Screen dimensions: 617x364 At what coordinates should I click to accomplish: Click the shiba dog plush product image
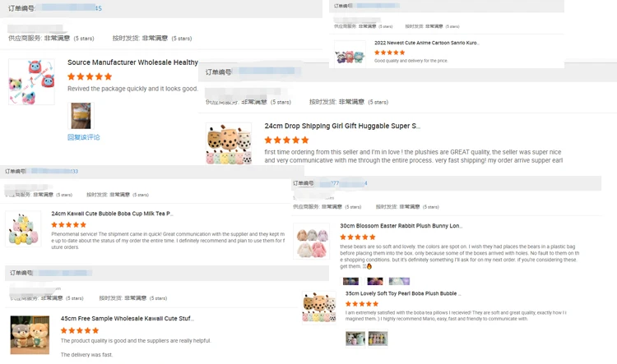coord(30,334)
